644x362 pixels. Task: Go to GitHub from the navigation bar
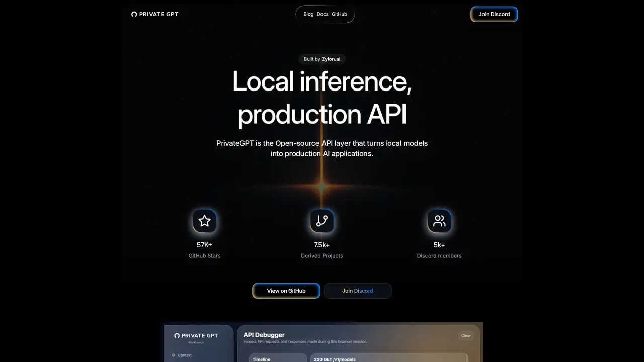(x=339, y=14)
